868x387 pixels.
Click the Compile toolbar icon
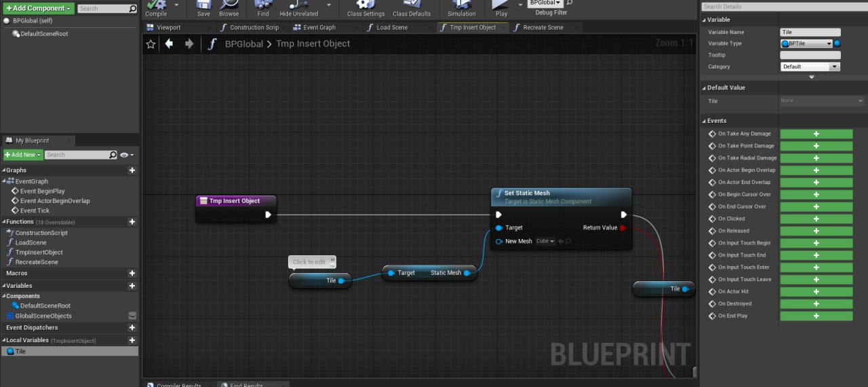[156, 5]
